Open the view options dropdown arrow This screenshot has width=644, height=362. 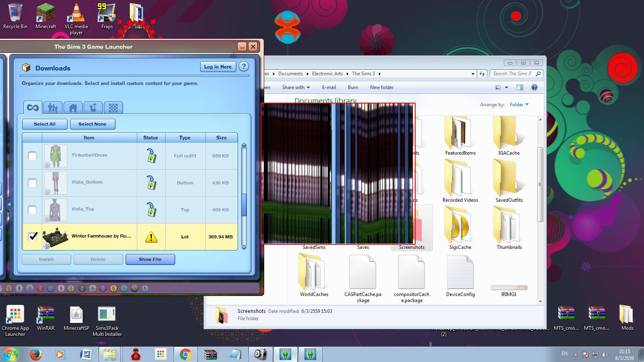click(506, 87)
